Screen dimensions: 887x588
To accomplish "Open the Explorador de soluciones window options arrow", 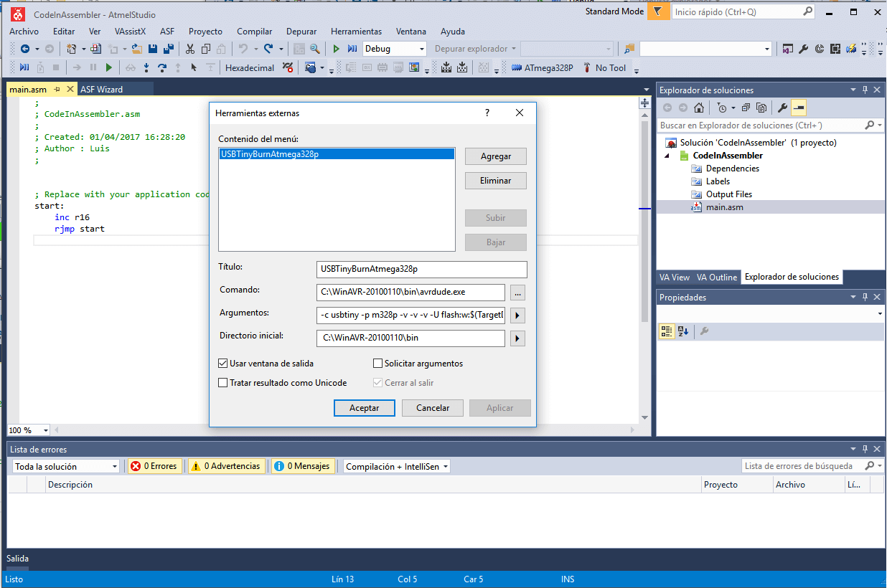I will (x=853, y=90).
